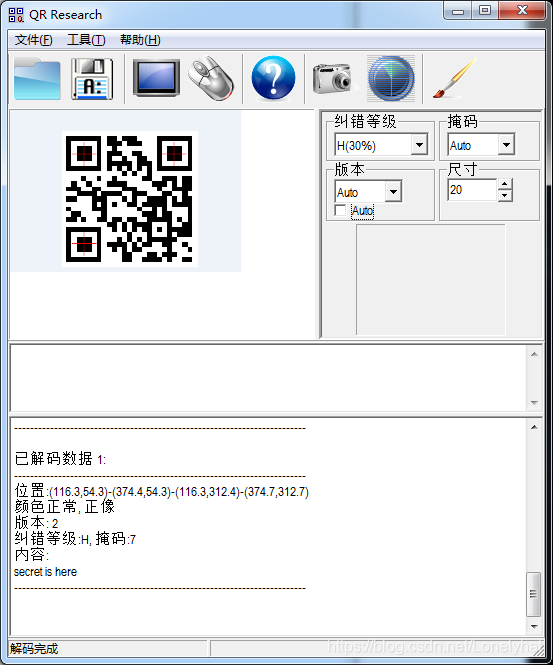Click the status bar text 解码完成
553x665 pixels.
point(34,649)
